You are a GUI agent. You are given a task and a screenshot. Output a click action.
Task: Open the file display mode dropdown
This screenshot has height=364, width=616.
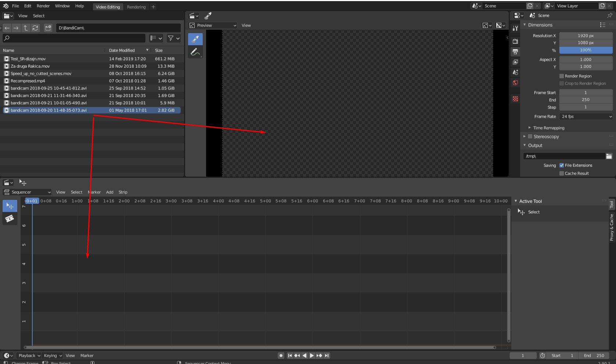[x=156, y=38]
